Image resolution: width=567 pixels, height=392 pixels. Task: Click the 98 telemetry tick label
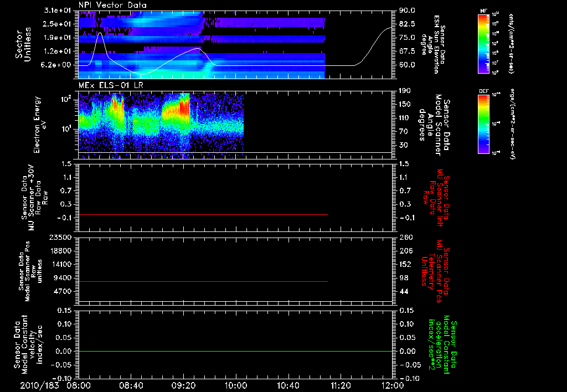point(404,278)
